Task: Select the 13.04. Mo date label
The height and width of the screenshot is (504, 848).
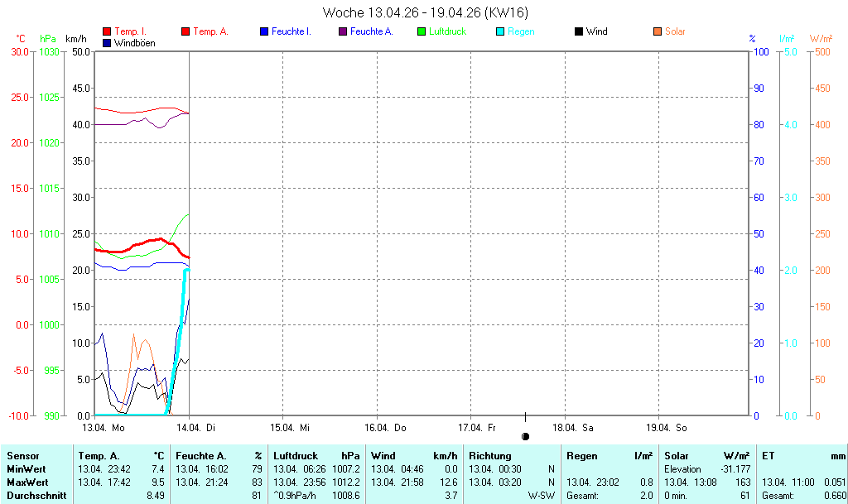Action: 104,428
